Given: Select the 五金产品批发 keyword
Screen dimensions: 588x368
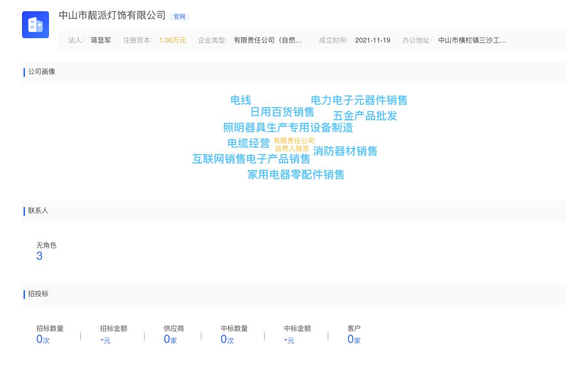Looking at the screenshot, I should click(365, 116).
